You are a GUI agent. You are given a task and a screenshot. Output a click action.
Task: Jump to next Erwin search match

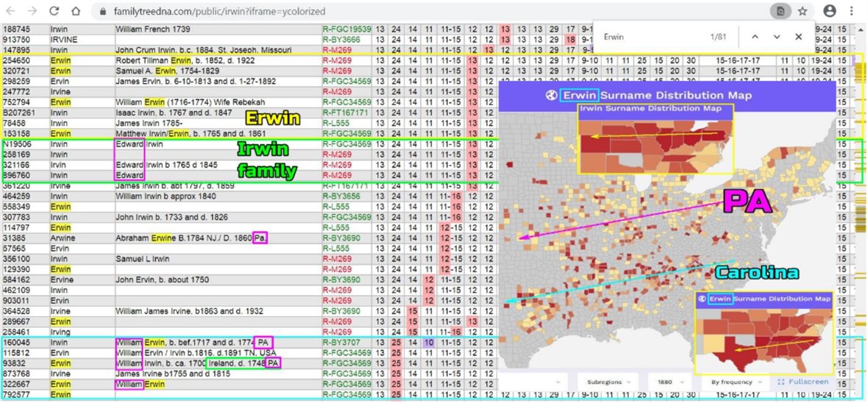(x=777, y=36)
